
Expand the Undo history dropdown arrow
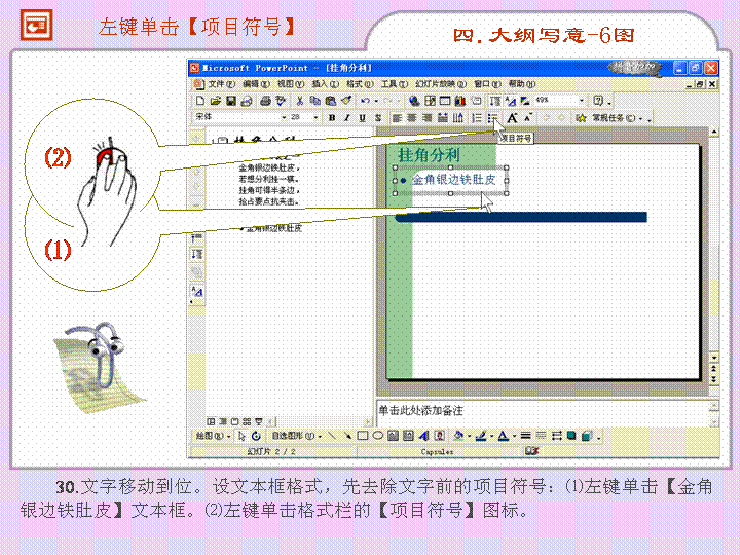pyautogui.click(x=376, y=101)
